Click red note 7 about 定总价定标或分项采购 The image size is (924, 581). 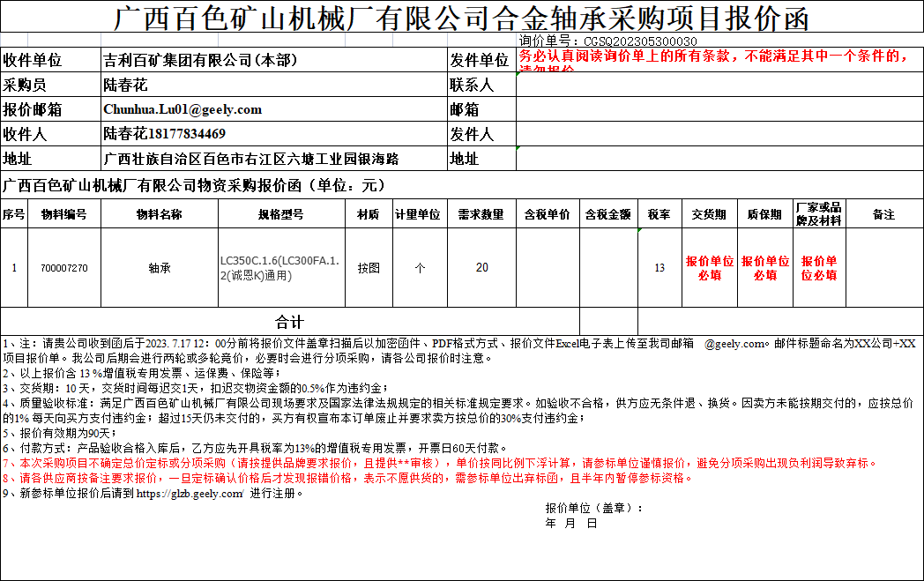(x=440, y=463)
